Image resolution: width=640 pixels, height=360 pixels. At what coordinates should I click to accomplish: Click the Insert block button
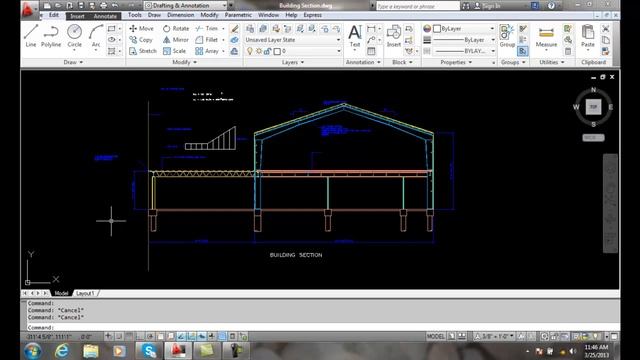point(393,36)
